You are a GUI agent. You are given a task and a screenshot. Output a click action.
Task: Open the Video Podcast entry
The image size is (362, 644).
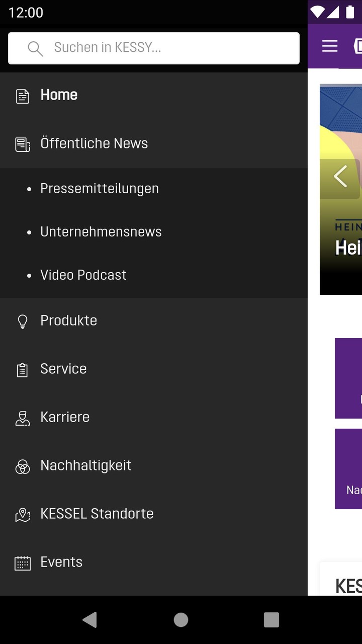83,275
